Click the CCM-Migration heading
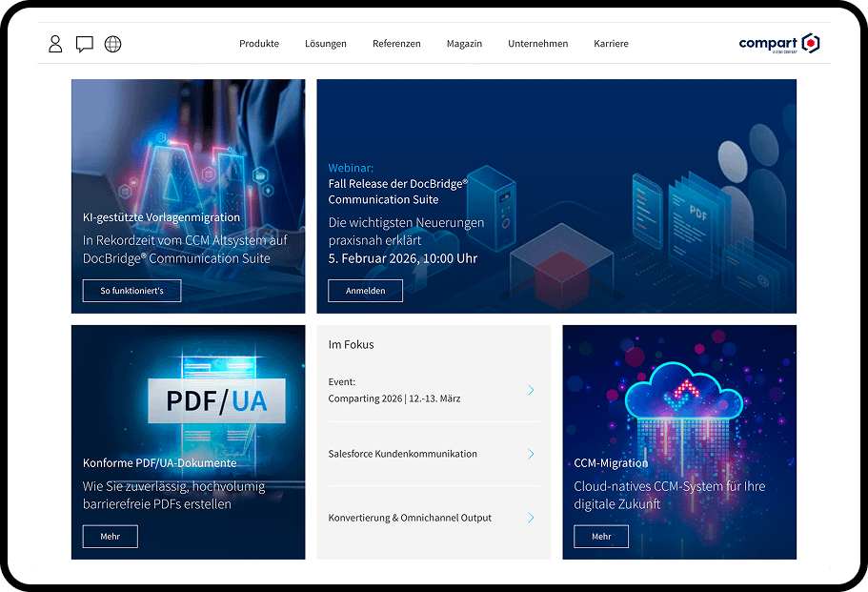The width and height of the screenshot is (868, 592). (x=611, y=463)
